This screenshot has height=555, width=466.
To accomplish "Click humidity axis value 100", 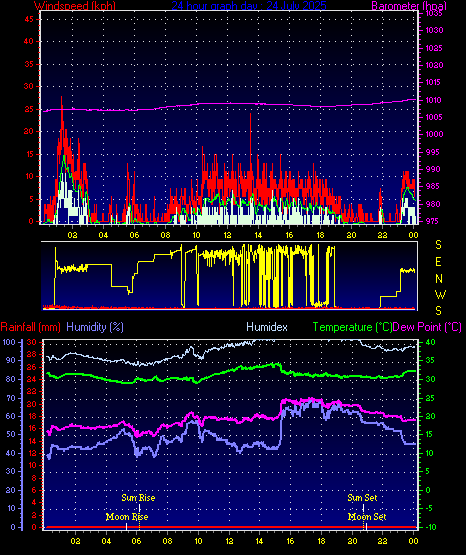I will click(x=9, y=342).
